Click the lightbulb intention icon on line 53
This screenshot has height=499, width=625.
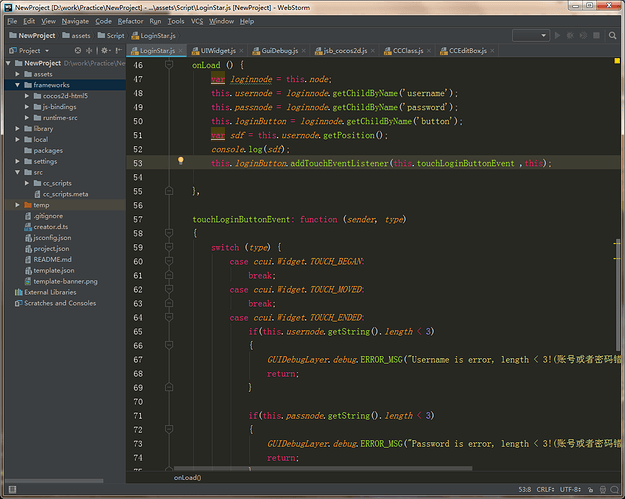point(181,161)
